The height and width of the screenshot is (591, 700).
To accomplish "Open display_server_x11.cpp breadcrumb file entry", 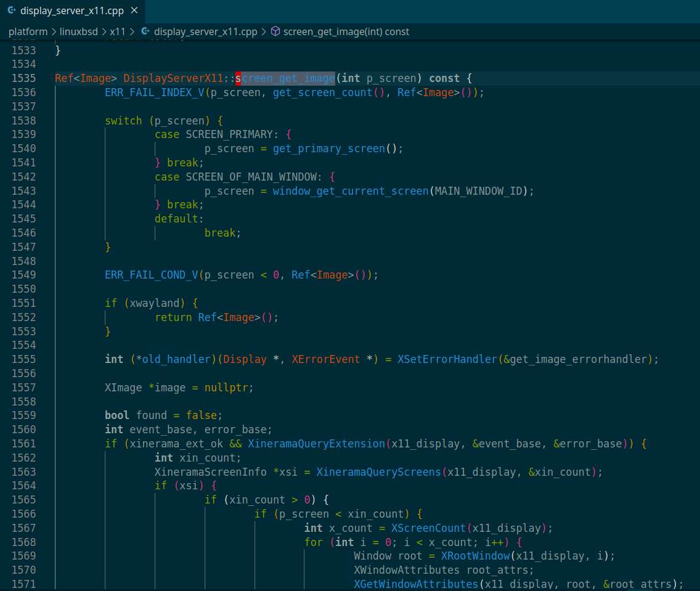I will (205, 31).
